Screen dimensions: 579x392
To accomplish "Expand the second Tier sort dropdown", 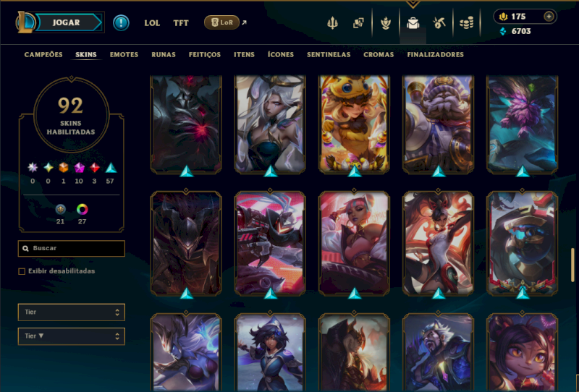I will (x=71, y=336).
